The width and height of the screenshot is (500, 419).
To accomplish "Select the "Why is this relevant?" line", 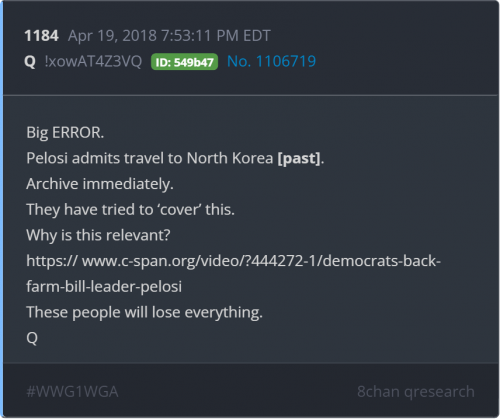I will tap(98, 235).
